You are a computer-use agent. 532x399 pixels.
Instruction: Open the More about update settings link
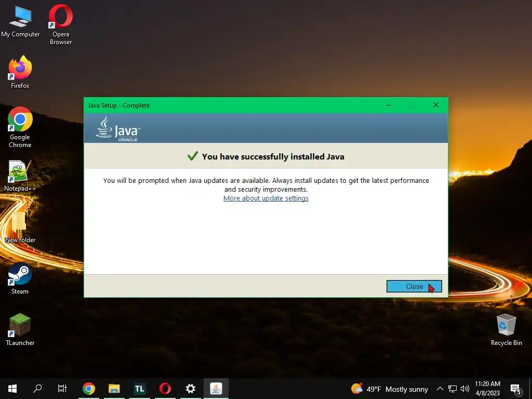point(265,198)
